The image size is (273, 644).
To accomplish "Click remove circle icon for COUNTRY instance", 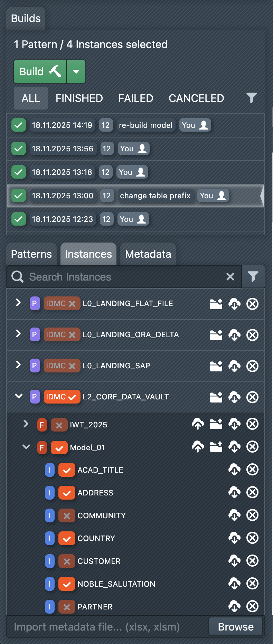I will pos(252,538).
